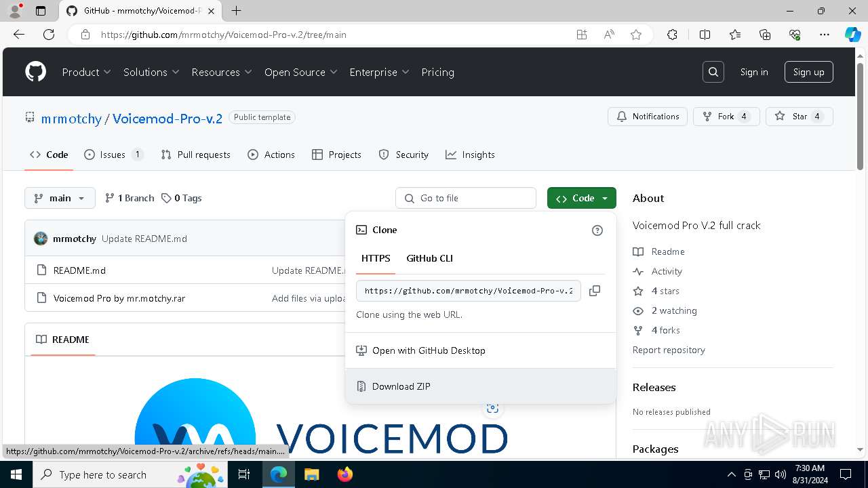Viewport: 868px width, 488px height.
Task: Click the Notifications button
Action: tap(648, 117)
